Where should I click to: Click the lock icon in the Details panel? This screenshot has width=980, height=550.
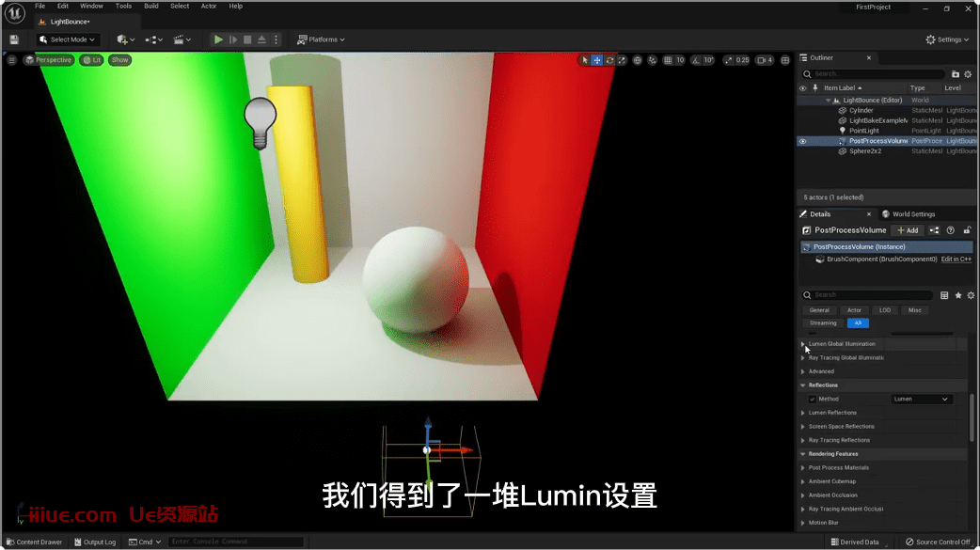click(967, 230)
